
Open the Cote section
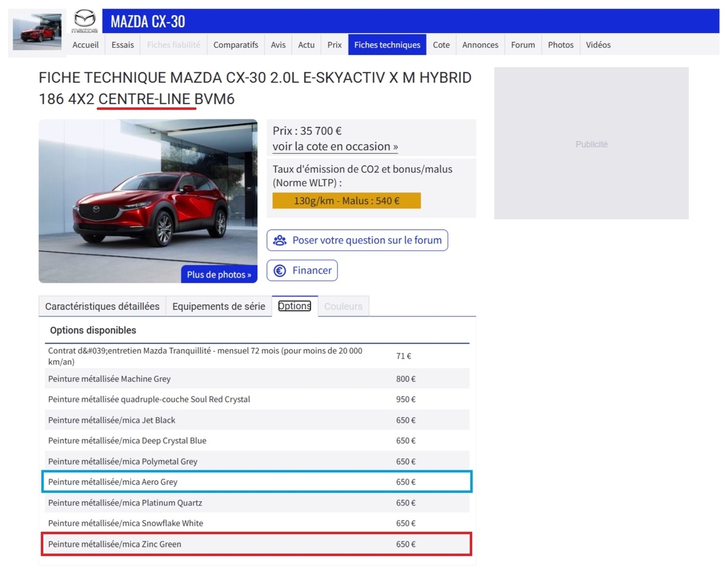(x=442, y=45)
